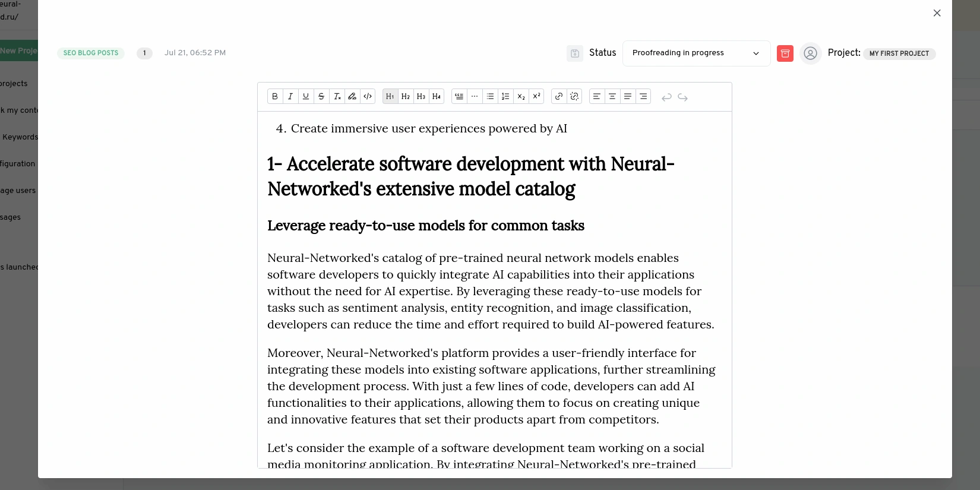
Task: Click list item Create immersive user experiences
Action: (429, 128)
